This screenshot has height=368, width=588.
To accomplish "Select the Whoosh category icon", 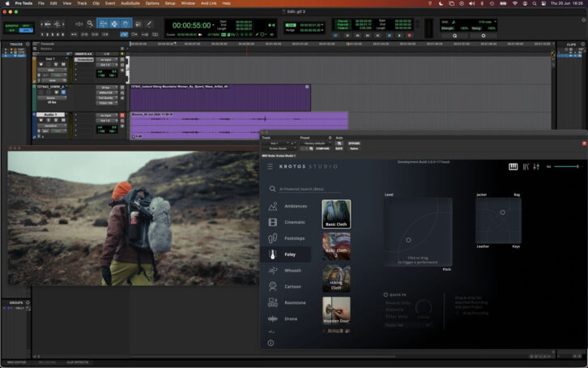I will pyautogui.click(x=273, y=271).
